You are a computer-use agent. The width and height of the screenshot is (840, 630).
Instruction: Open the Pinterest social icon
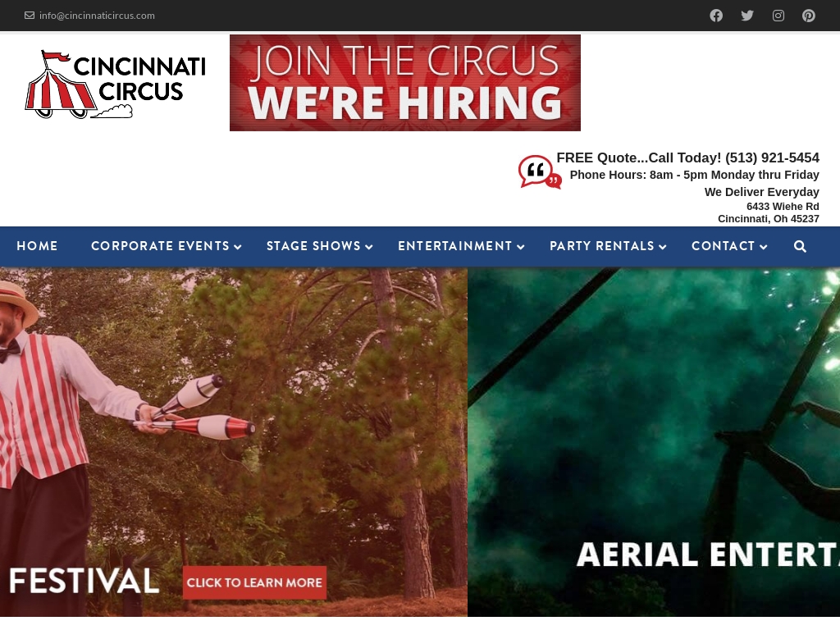click(809, 16)
